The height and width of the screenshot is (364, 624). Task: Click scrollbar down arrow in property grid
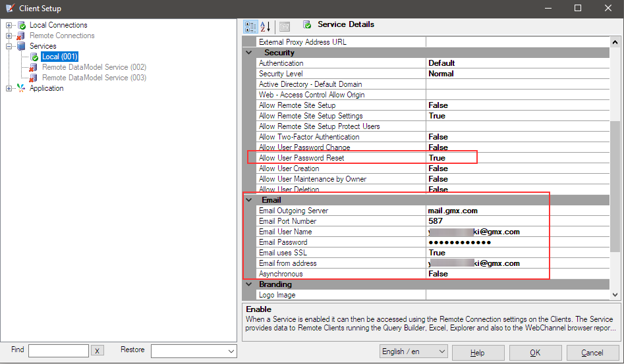(615, 295)
